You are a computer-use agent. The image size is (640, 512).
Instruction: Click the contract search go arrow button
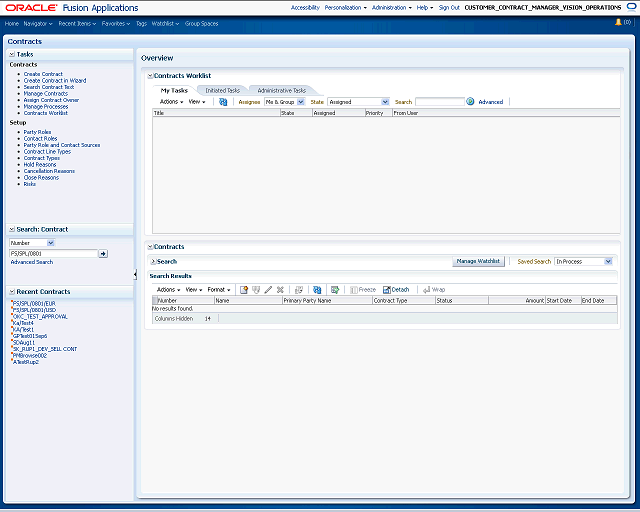click(103, 254)
